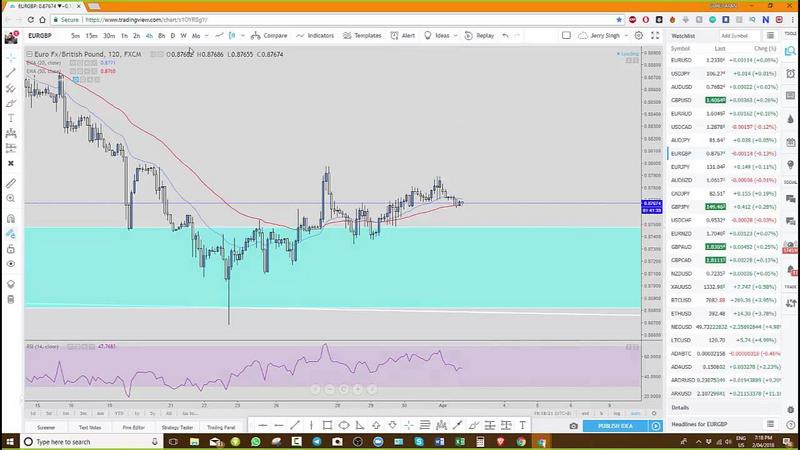Activate the zoom in magnifier tool
Screen dimensions: 800x450
(11, 198)
